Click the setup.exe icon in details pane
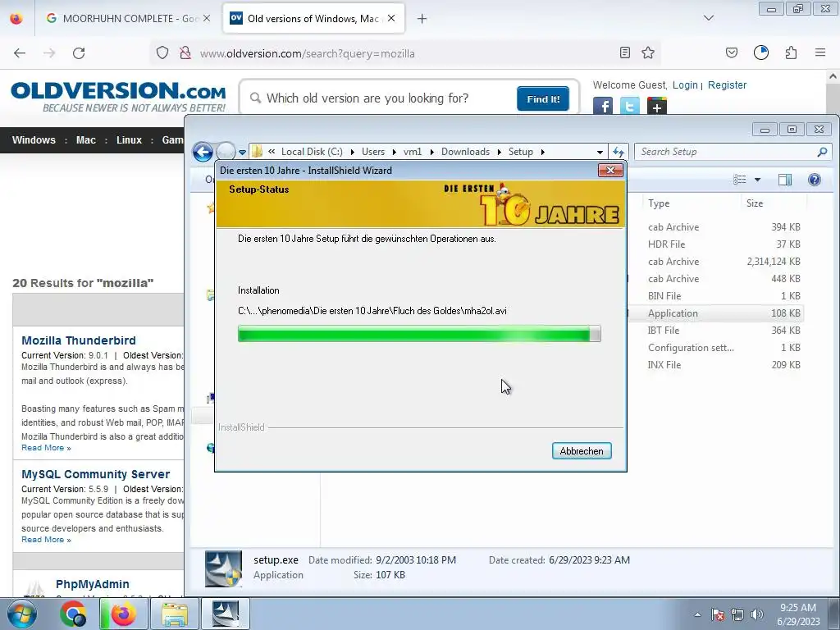 click(x=223, y=569)
